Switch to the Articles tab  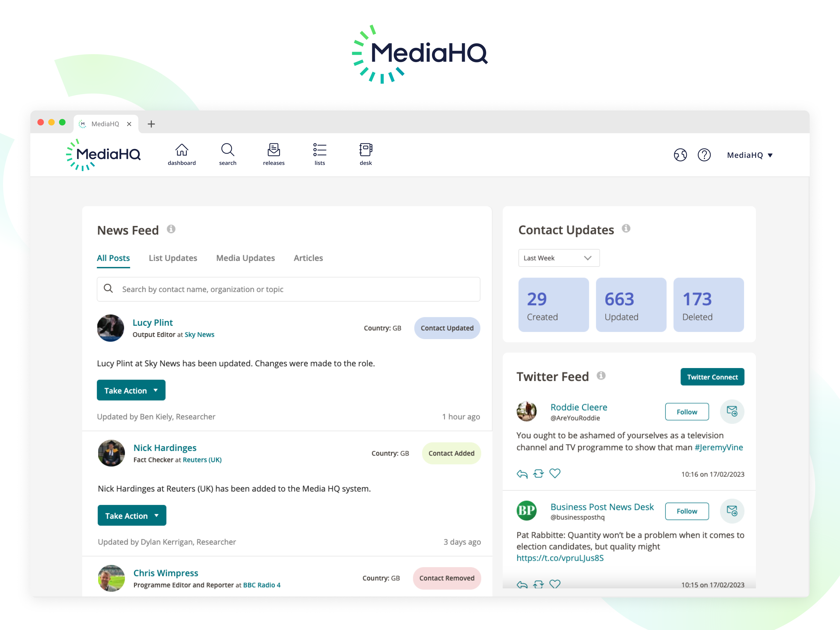click(x=308, y=258)
